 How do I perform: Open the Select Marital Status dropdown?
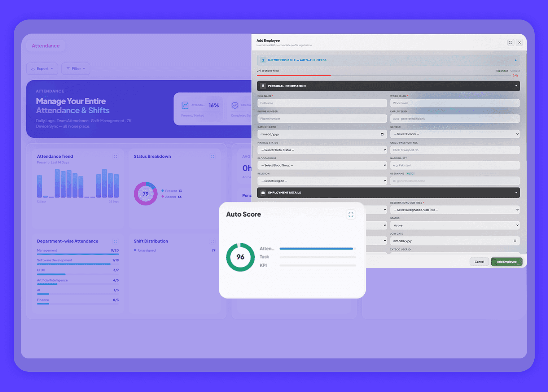pos(322,150)
